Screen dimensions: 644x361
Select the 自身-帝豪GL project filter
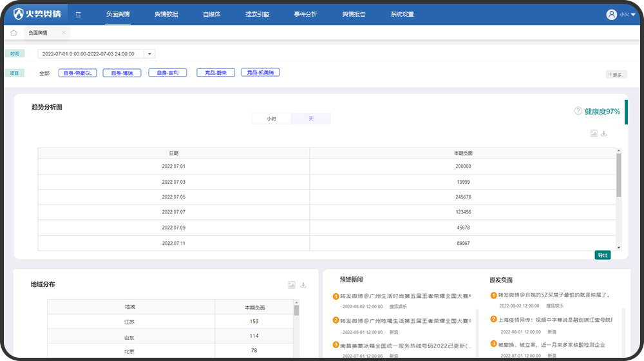pyautogui.click(x=77, y=73)
